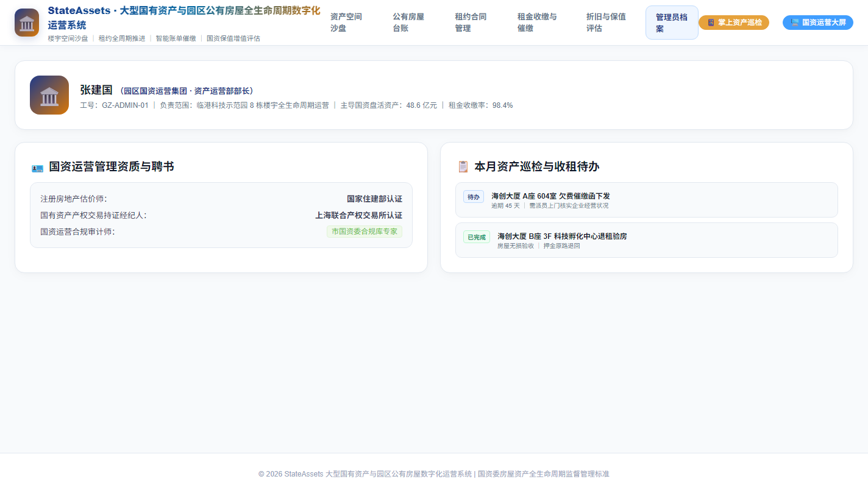Viewport: 868px width, 493px height.
Task: Click the 国资保值增值评估 subtitle text
Action: (x=233, y=38)
